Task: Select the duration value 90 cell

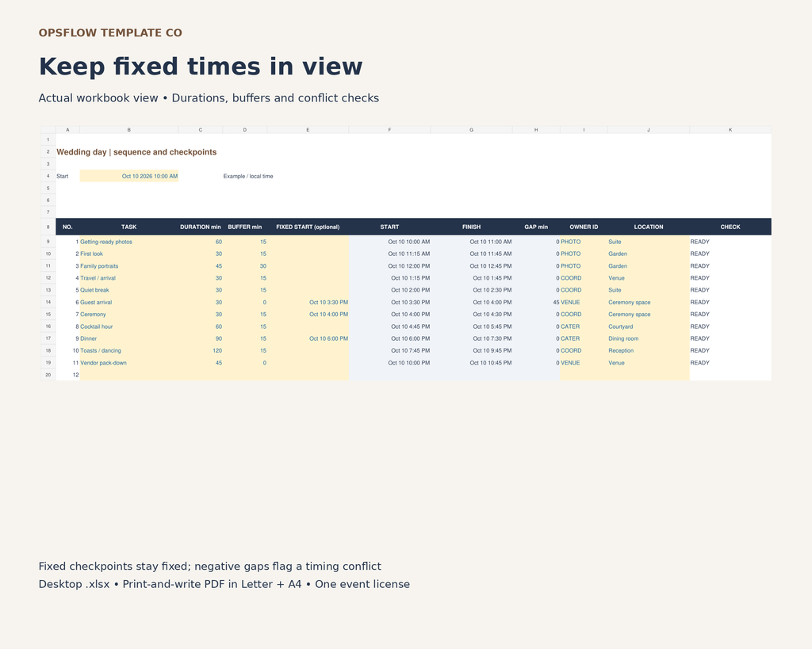Action: 201,338
